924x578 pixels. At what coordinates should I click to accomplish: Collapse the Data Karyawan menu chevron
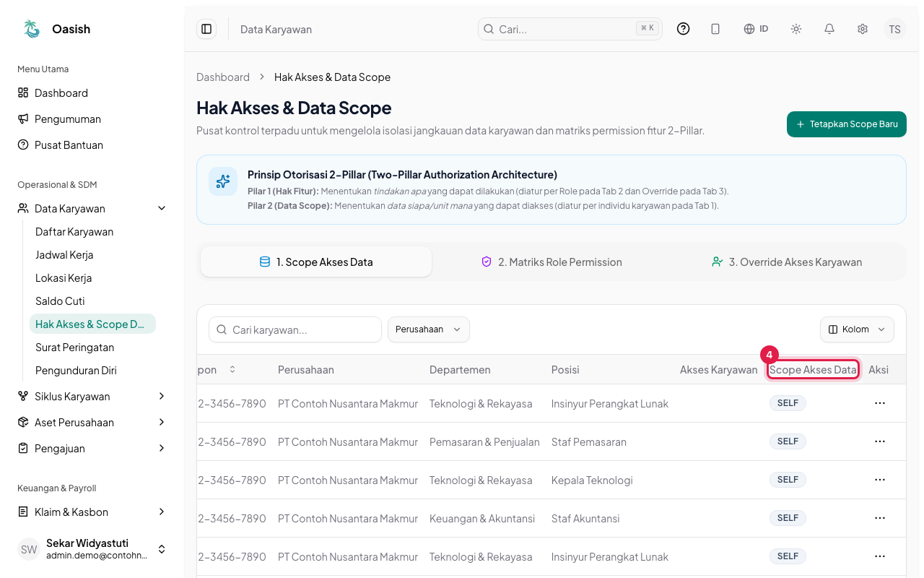(162, 208)
